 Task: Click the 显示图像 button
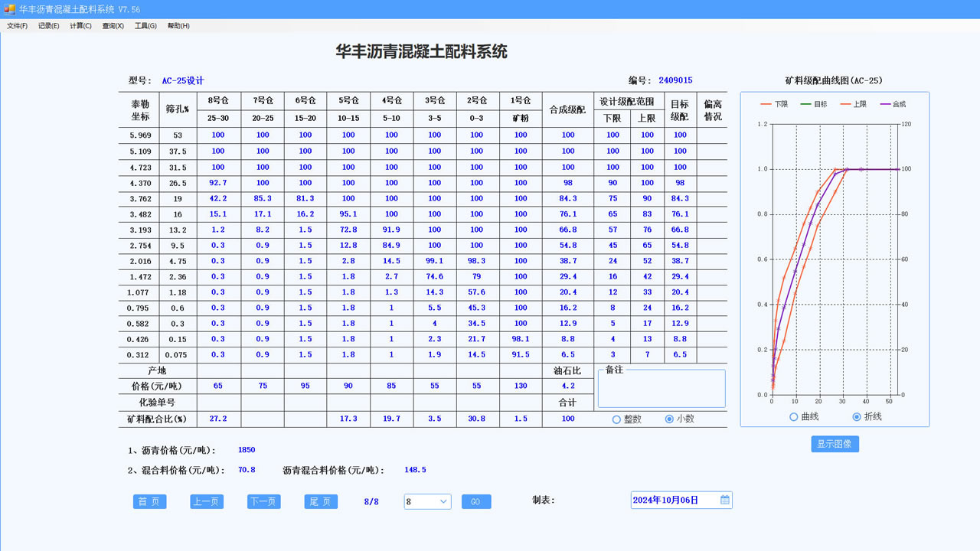[835, 444]
